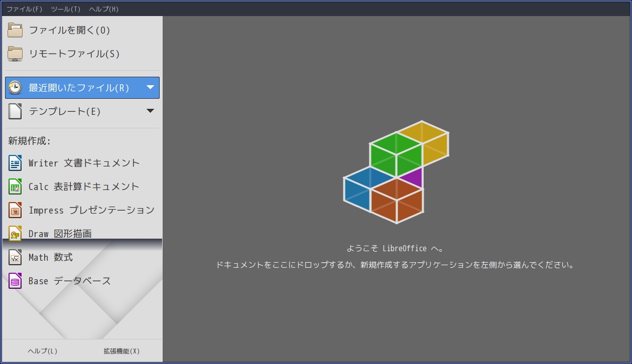This screenshot has width=632, height=364.
Task: Open the ファイル(F) menu
Action: coord(24,9)
